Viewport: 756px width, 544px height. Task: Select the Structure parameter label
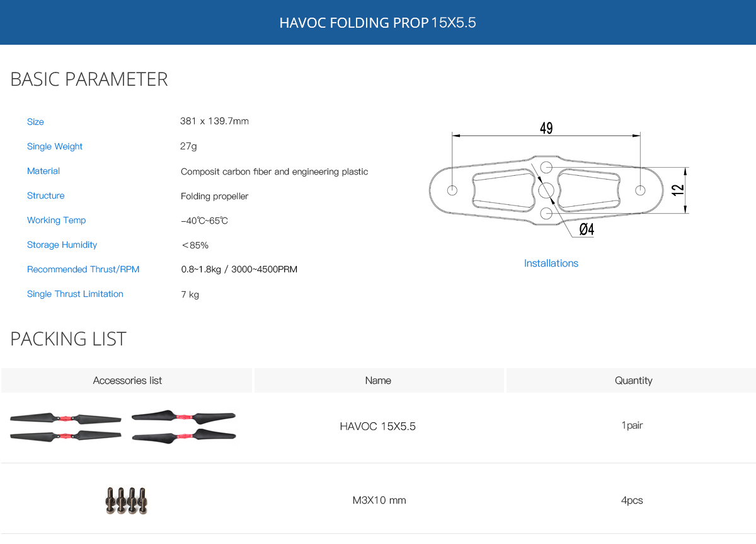pos(45,195)
